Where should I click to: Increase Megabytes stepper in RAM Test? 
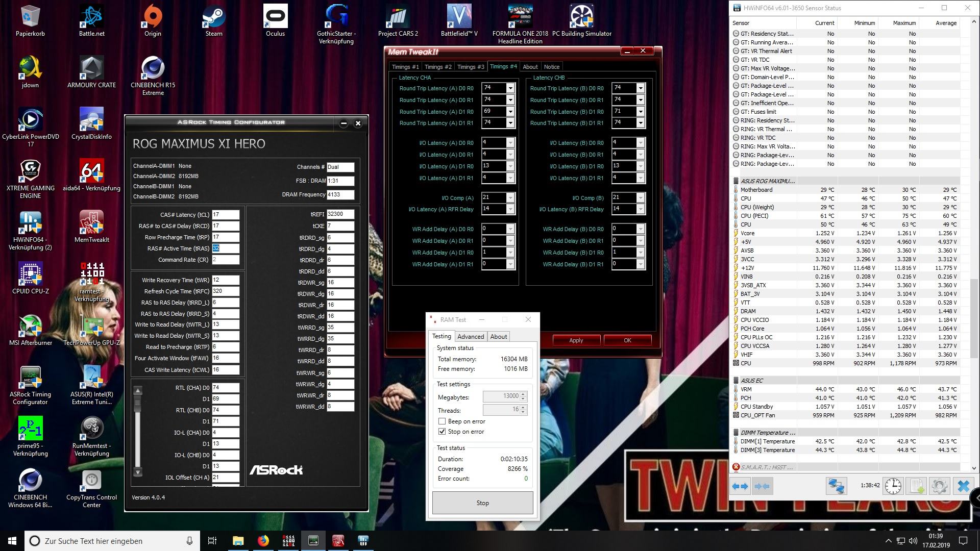(x=523, y=394)
